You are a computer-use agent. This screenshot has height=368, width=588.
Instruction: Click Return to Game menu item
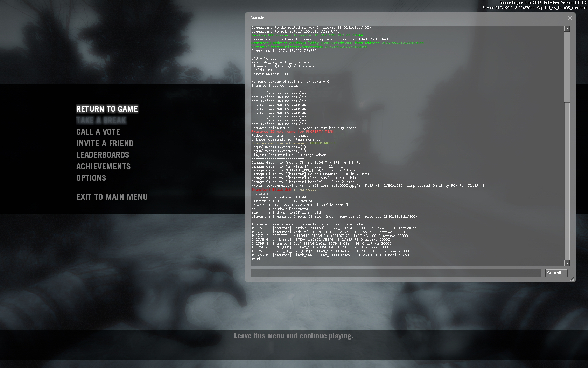107,109
